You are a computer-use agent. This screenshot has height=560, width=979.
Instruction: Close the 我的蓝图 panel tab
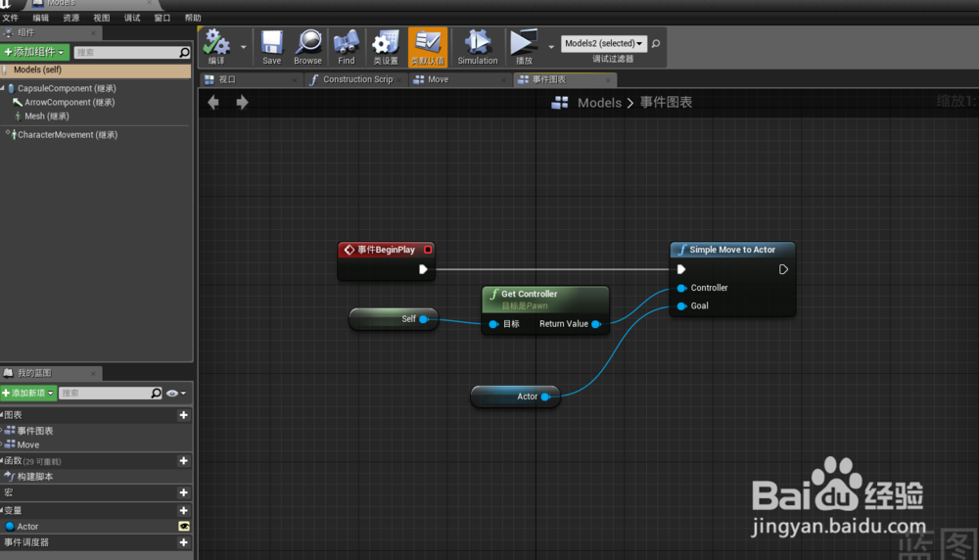pyautogui.click(x=93, y=373)
